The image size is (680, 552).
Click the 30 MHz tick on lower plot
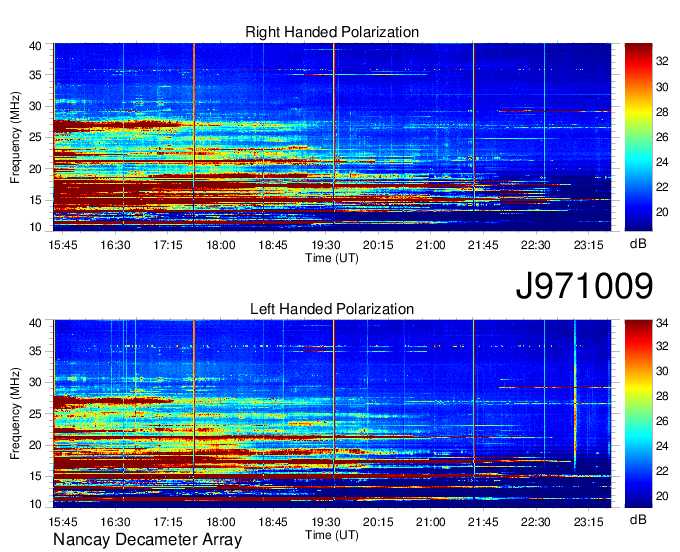tap(35, 383)
